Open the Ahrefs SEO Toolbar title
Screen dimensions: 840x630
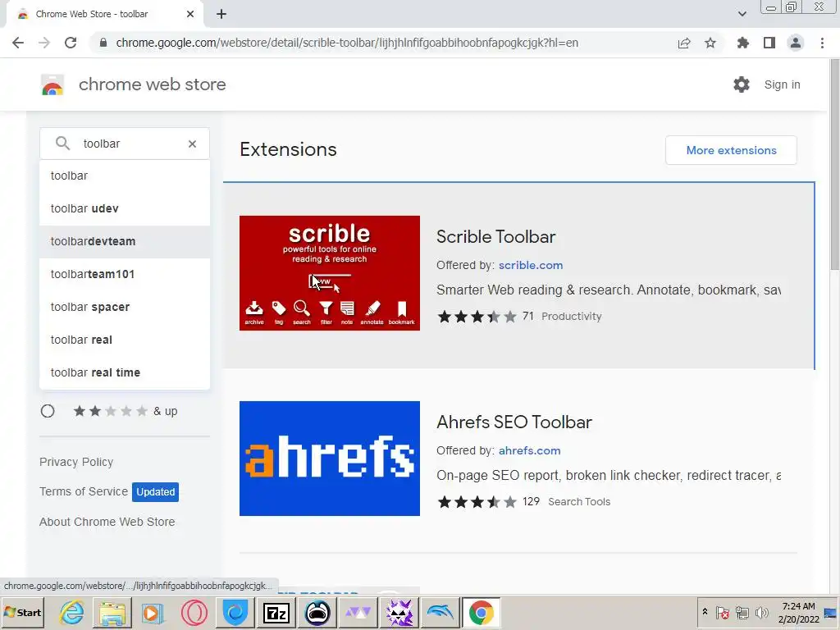[x=514, y=422]
